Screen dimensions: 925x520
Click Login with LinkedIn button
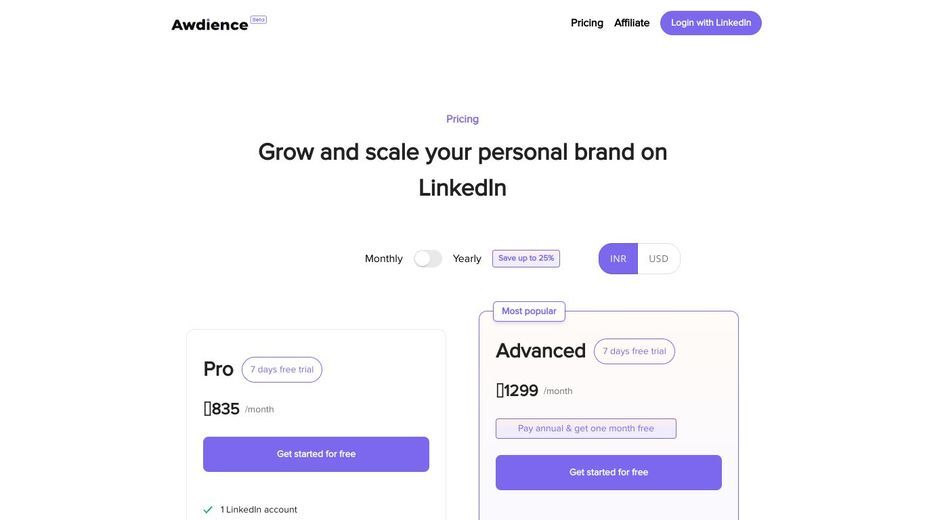click(711, 23)
